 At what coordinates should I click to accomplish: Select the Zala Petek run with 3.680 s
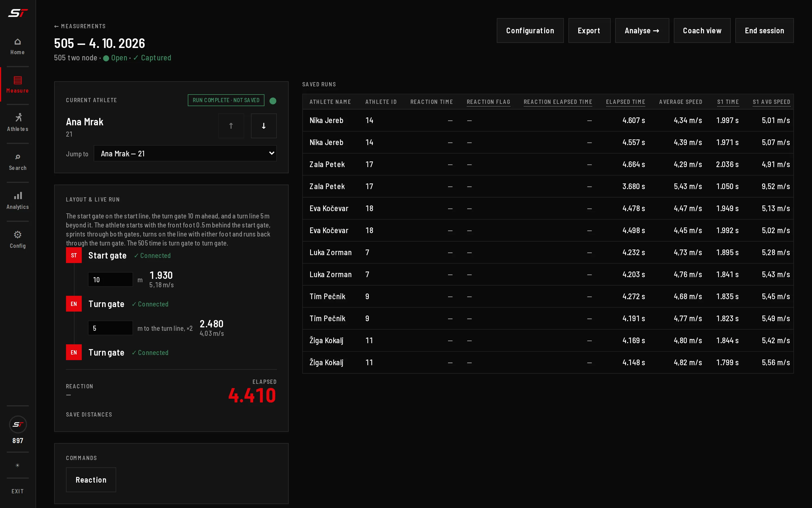click(548, 187)
